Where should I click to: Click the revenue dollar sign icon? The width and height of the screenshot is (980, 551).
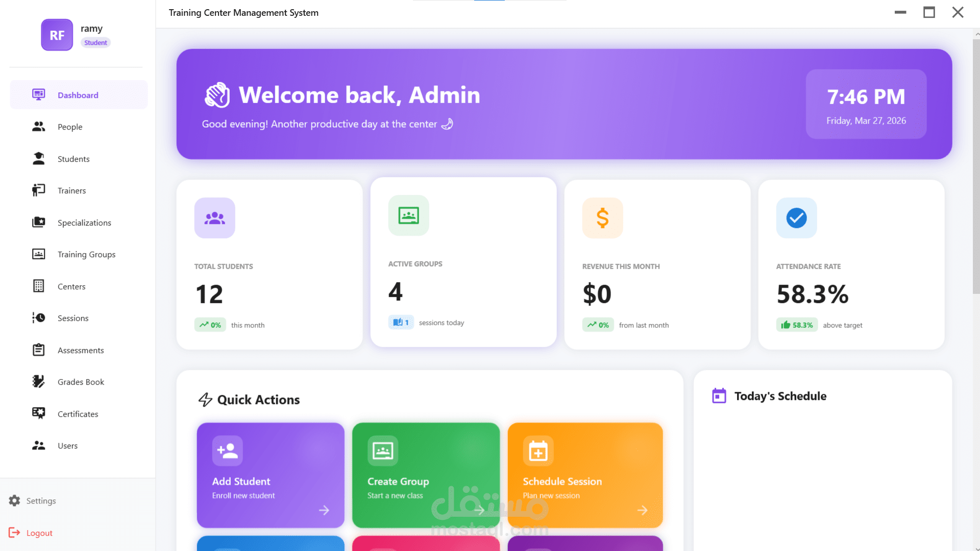click(603, 218)
